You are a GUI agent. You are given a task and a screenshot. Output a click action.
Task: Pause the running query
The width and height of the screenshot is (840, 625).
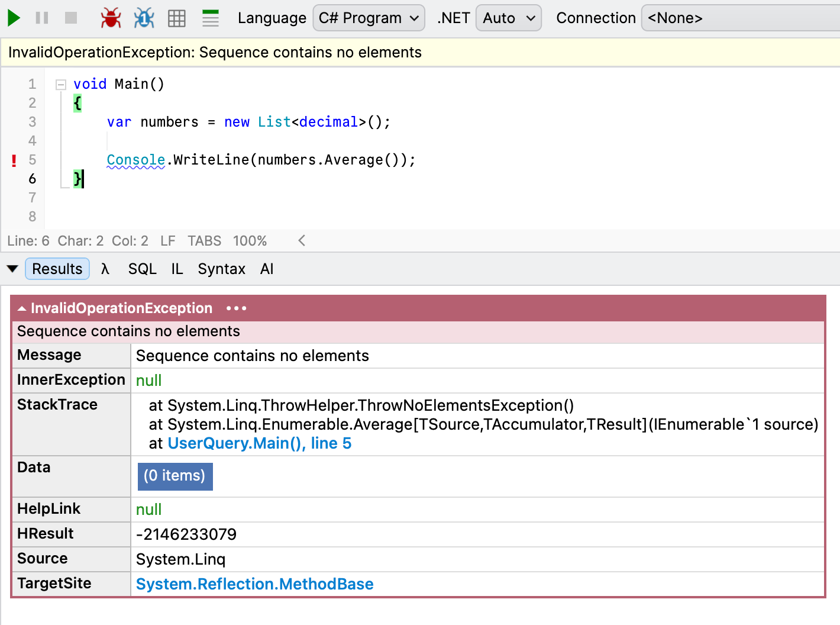pos(42,18)
